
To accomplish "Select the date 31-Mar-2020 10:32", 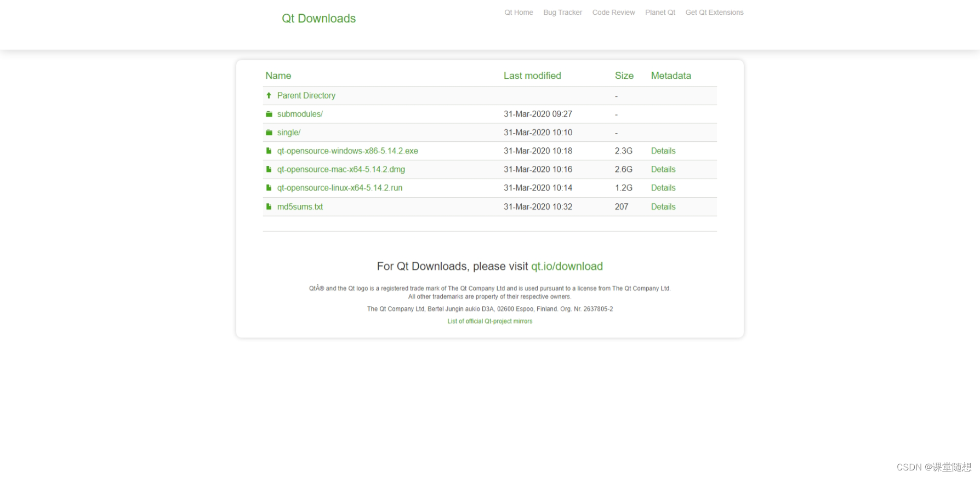I will coord(538,206).
